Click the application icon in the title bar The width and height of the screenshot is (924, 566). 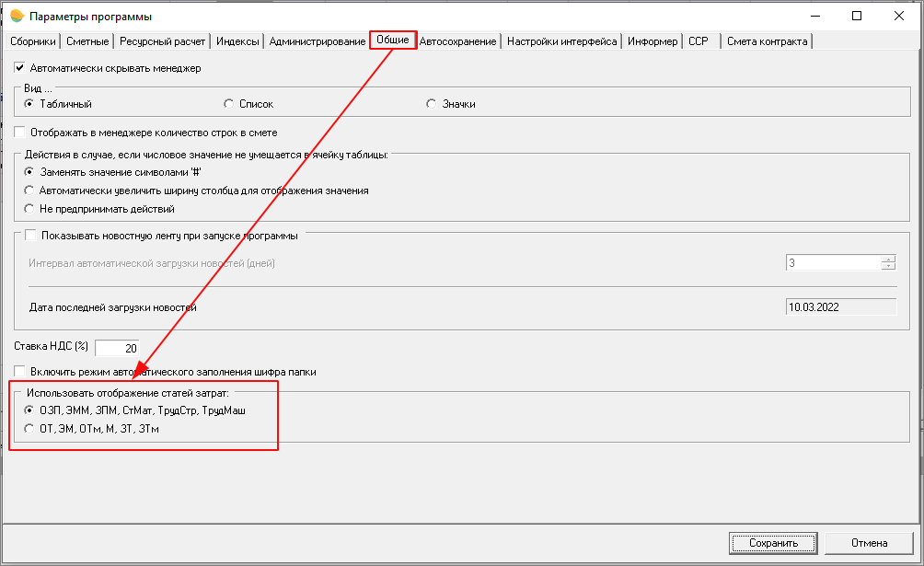17,17
